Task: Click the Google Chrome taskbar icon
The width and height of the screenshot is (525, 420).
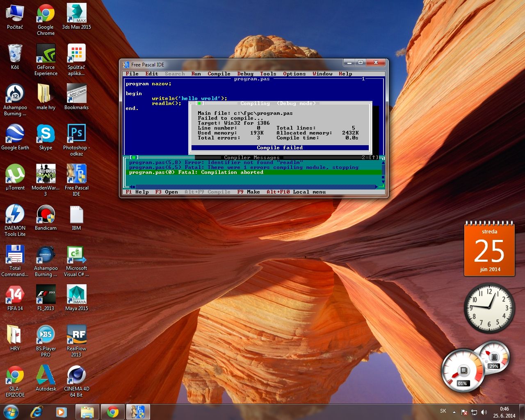Action: coord(113,412)
